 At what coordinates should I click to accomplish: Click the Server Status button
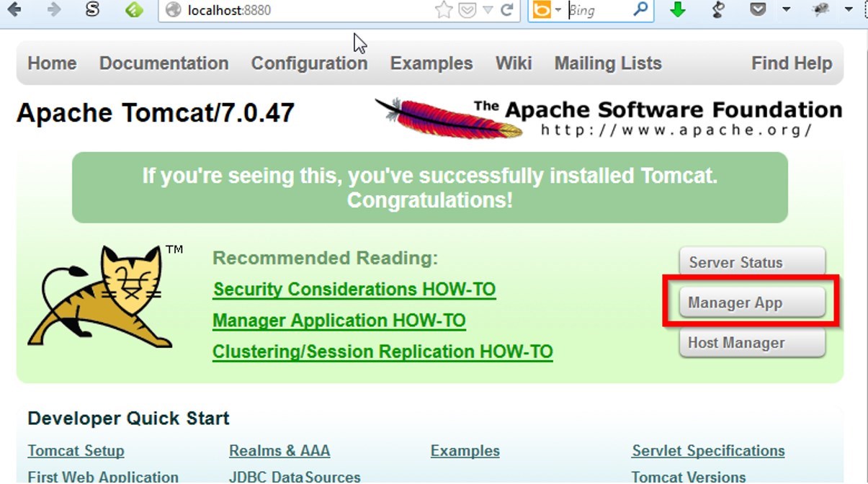752,262
